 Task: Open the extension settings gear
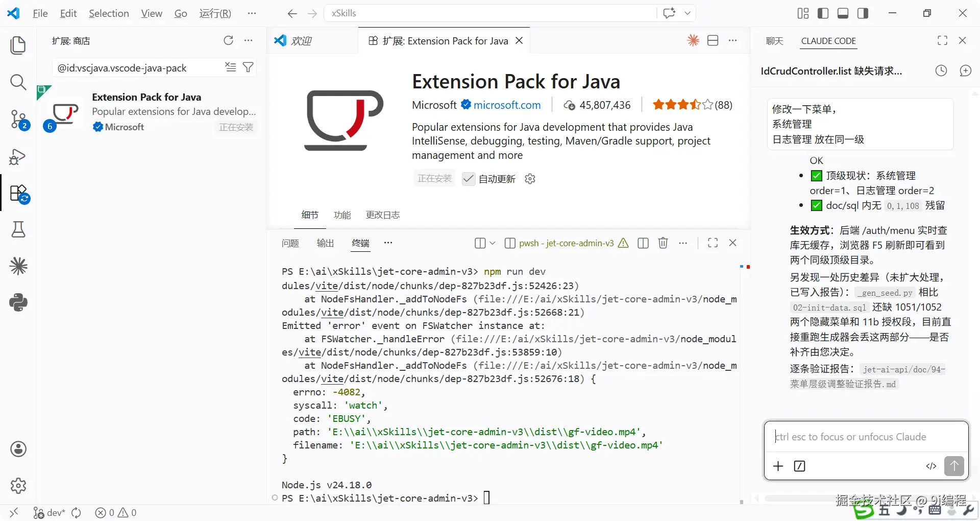[x=530, y=179]
